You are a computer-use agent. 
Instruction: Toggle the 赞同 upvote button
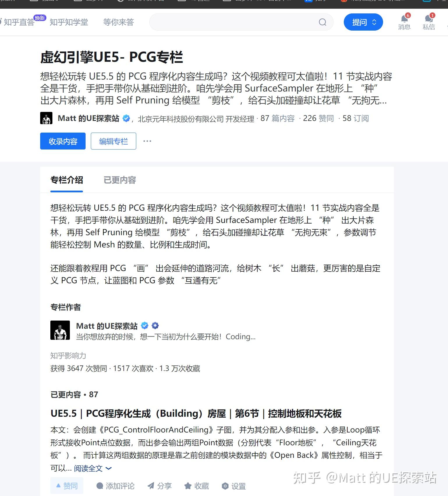click(67, 486)
